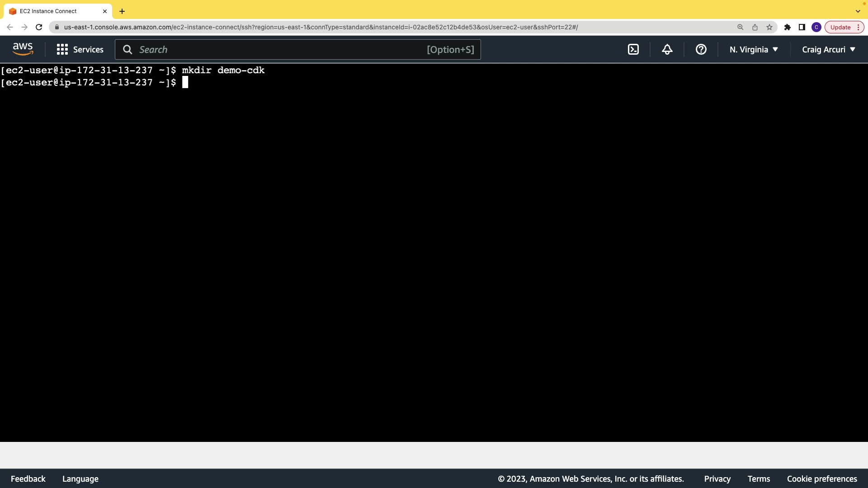The image size is (868, 488).
Task: Open the notifications bell
Action: tap(667, 50)
